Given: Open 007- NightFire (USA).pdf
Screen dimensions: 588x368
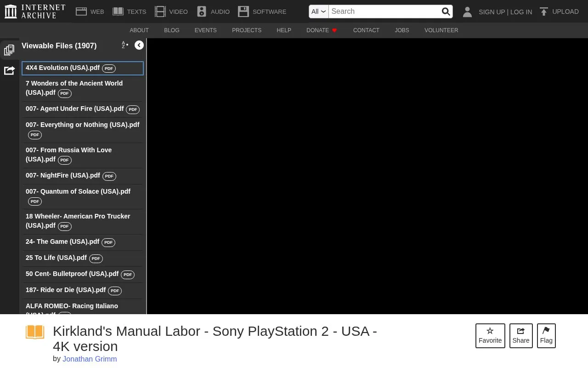Looking at the screenshot, I should [83, 176].
